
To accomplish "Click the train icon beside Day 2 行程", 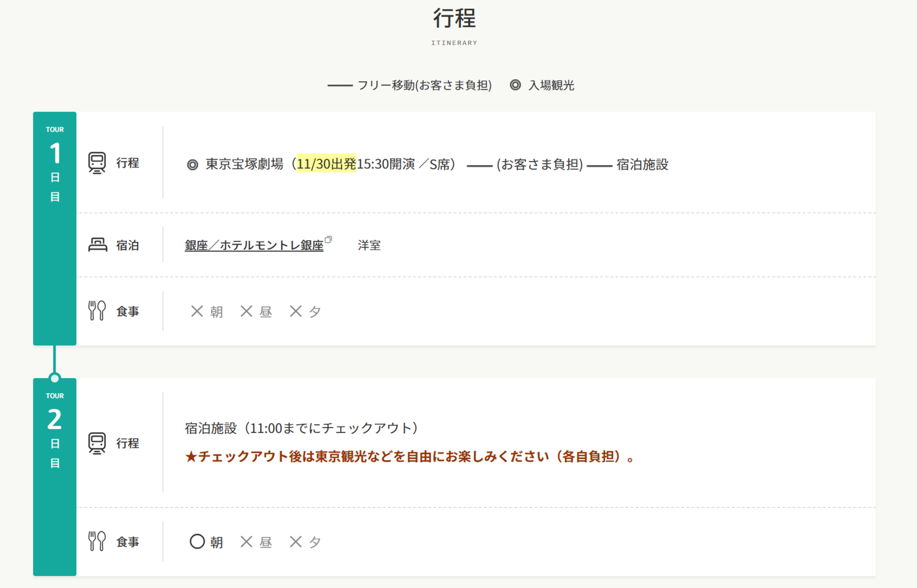I will pyautogui.click(x=97, y=442).
